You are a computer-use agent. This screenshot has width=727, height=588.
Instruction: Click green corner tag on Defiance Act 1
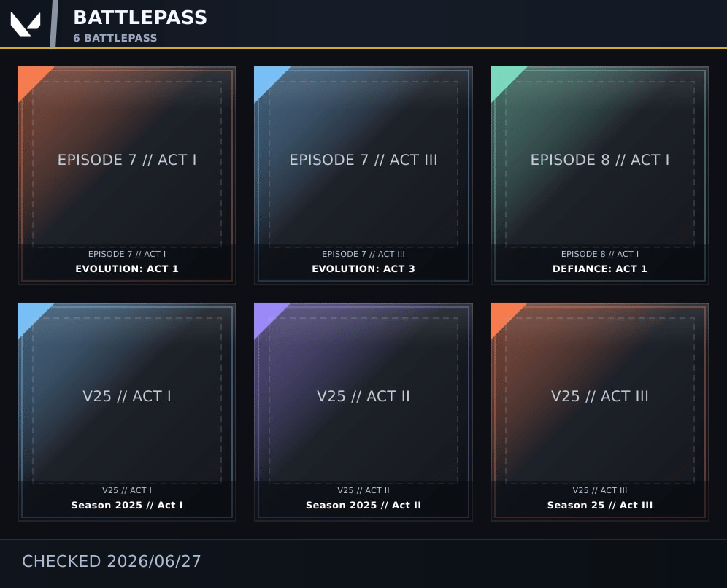point(503,79)
